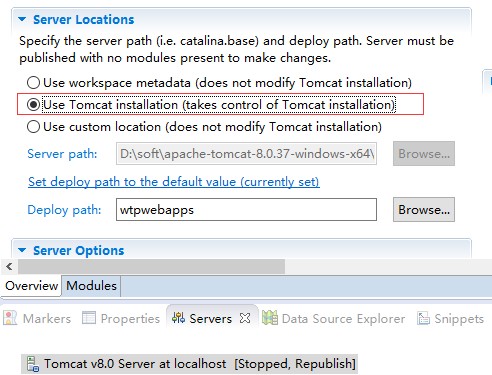Click the Properties tab table icon
The image size is (492, 375).
pos(89,318)
